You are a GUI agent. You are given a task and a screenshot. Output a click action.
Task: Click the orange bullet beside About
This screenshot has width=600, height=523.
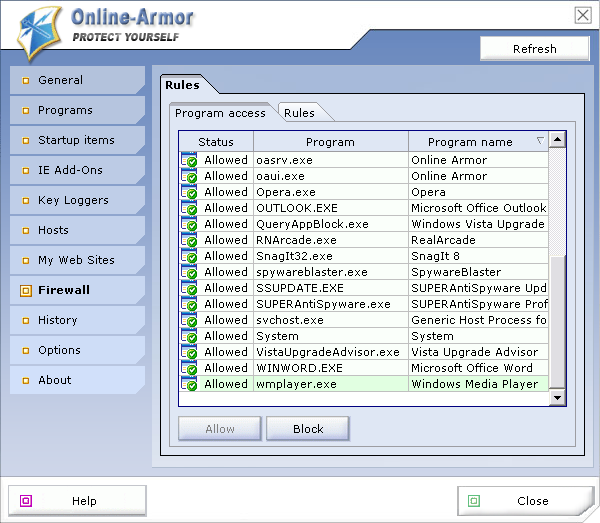coord(26,381)
